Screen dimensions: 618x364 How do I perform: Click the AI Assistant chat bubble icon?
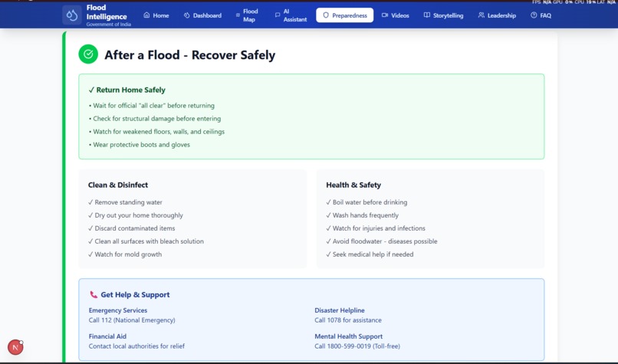278,15
